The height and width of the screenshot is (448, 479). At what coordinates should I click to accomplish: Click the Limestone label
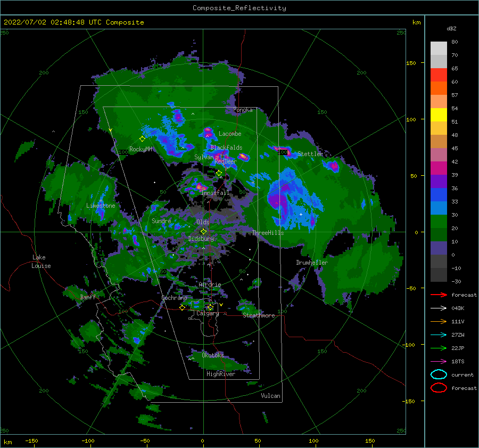click(101, 206)
